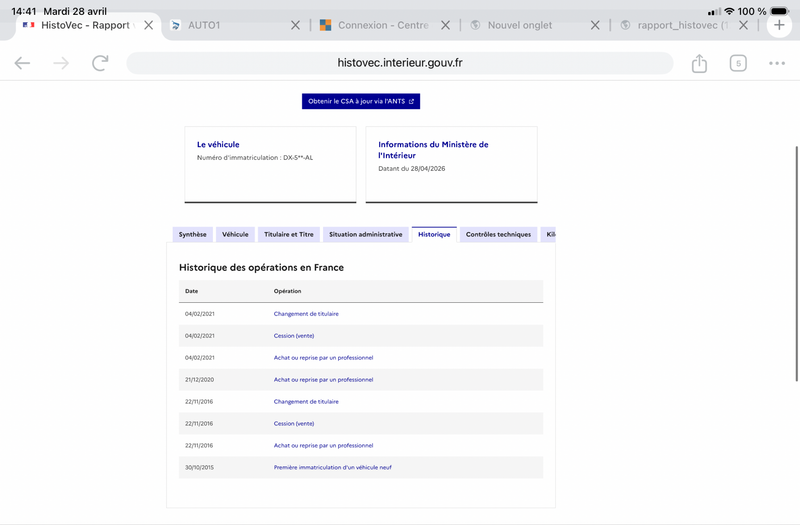Close the AUTO1 browser tab
Image resolution: width=800 pixels, height=525 pixels.
[x=295, y=25]
